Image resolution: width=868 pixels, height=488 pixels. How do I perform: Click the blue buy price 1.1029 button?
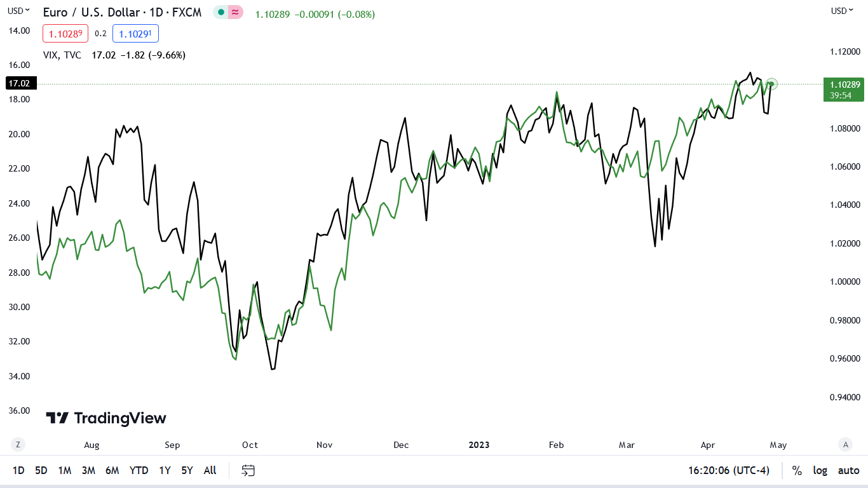[x=135, y=34]
